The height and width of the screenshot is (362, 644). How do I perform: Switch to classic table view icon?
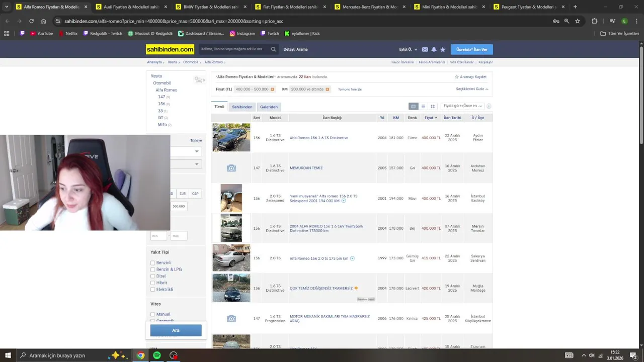click(x=413, y=106)
